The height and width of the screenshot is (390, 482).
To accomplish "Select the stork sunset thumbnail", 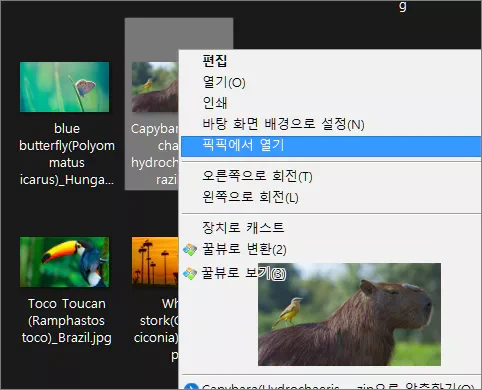I will (x=155, y=261).
